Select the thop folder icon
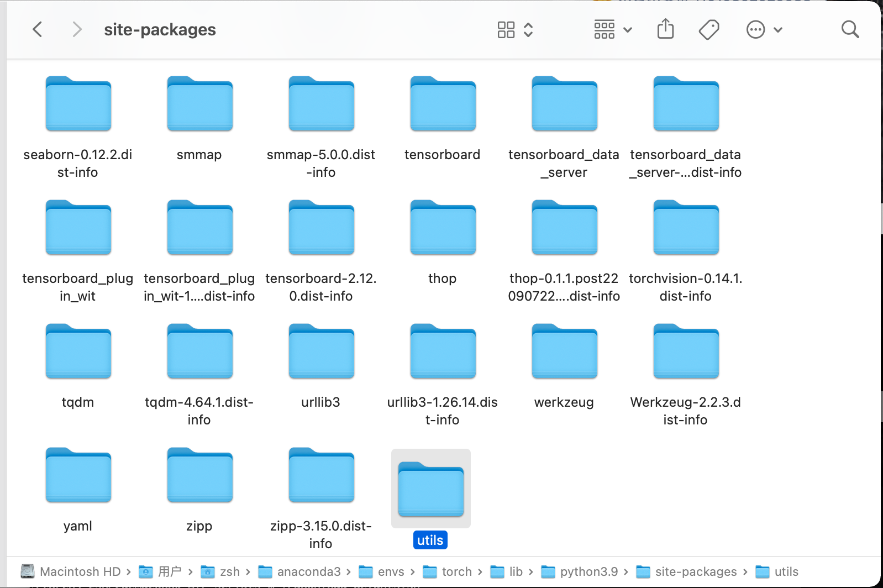 [x=443, y=228]
